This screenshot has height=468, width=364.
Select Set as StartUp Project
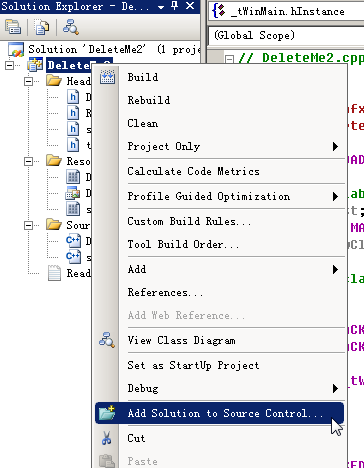pyautogui.click(x=193, y=365)
